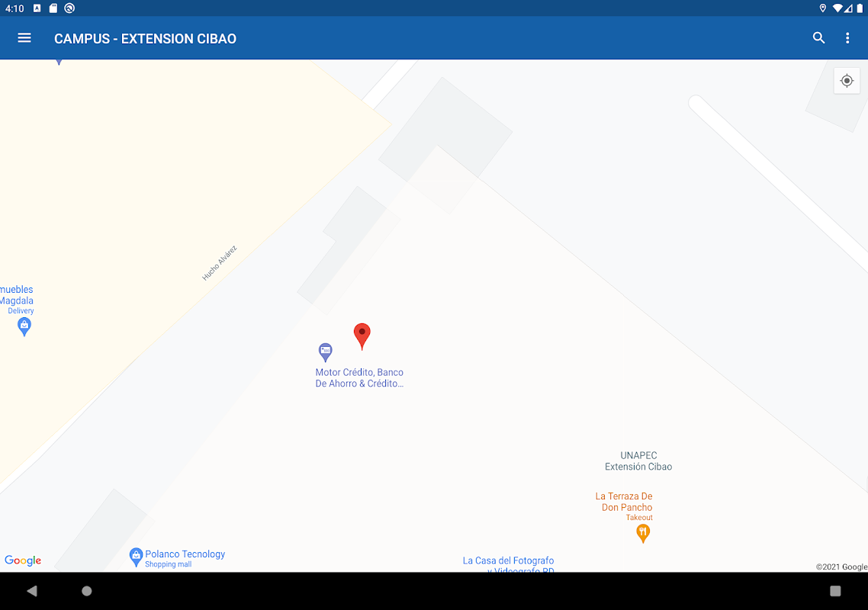Tap the Motor Crédito bank pin icon
868x610 pixels.
pos(326,352)
